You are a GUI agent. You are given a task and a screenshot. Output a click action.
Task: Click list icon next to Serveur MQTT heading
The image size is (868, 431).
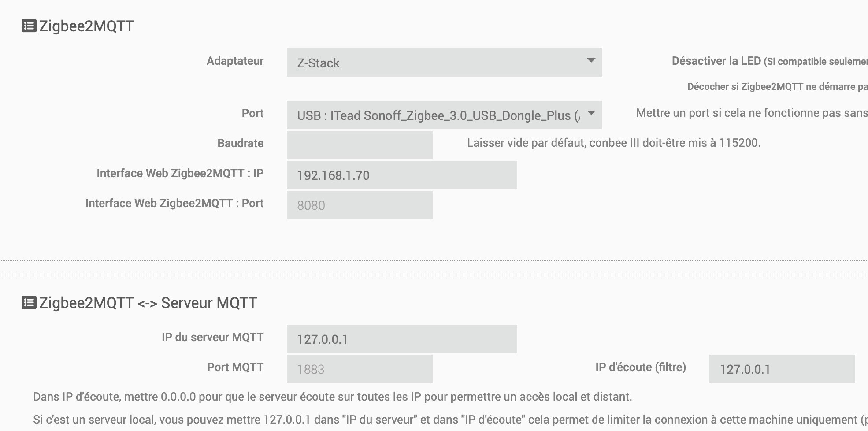(x=29, y=303)
